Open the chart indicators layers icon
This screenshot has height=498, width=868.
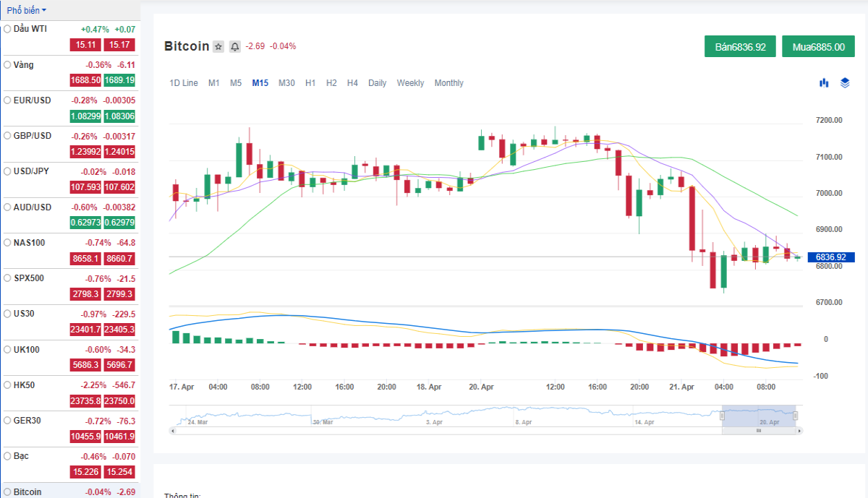pos(845,83)
